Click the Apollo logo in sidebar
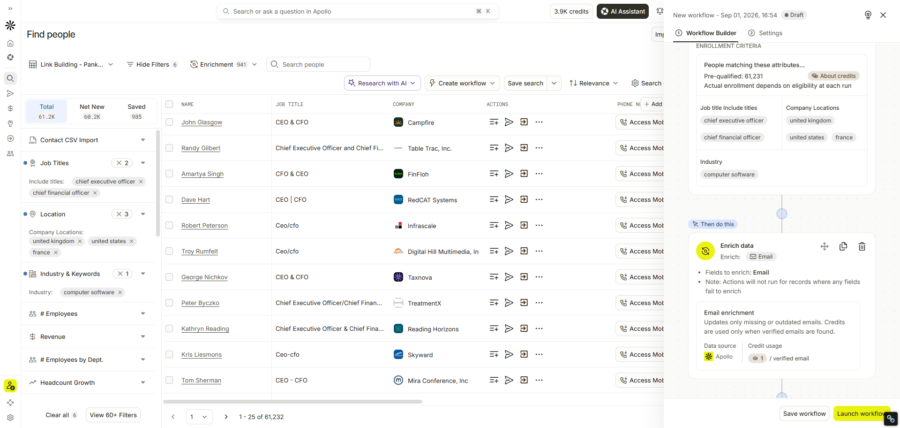The image size is (900, 428). [10, 25]
